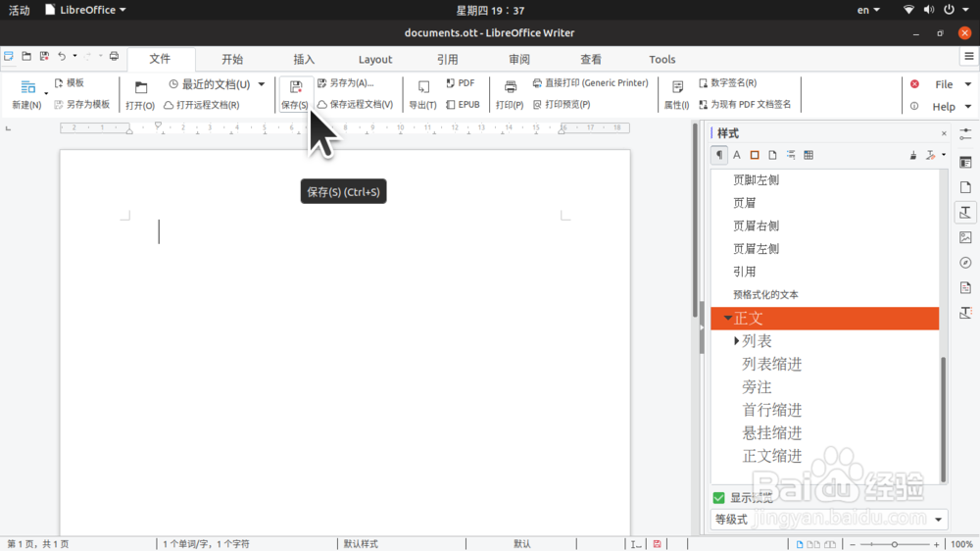The width and height of the screenshot is (980, 551).
Task: Select Page Styles icon in Styles panel
Action: pyautogui.click(x=772, y=155)
